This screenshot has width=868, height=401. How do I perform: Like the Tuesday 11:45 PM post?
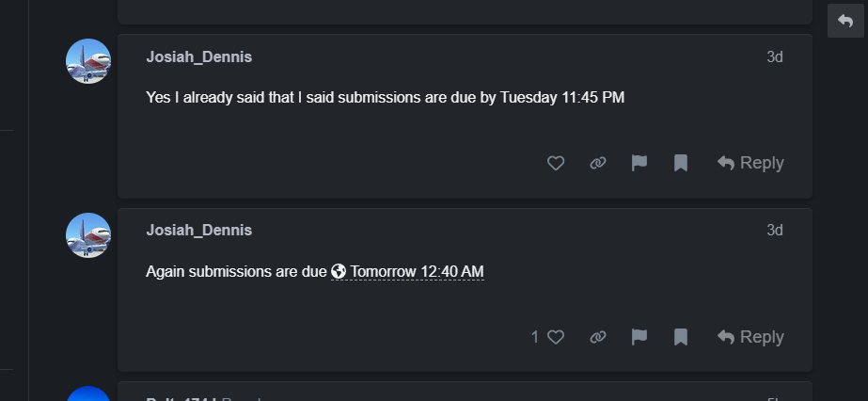click(x=556, y=163)
